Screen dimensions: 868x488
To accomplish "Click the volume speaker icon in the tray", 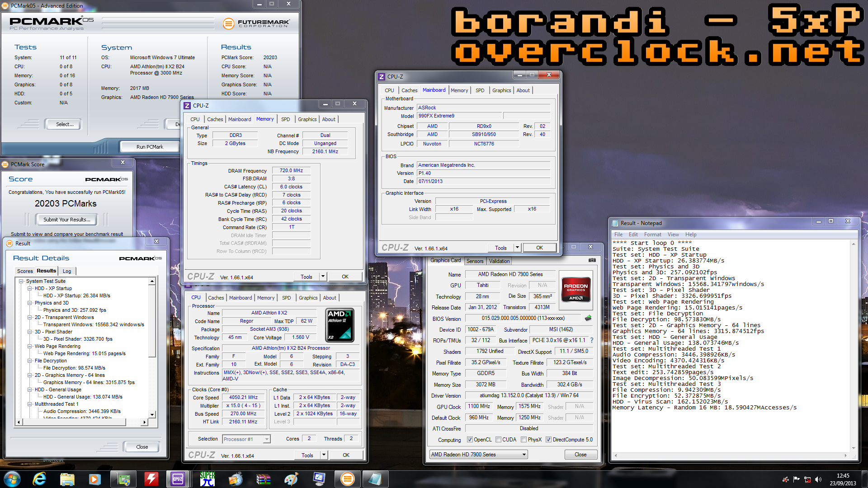I will pos(818,479).
